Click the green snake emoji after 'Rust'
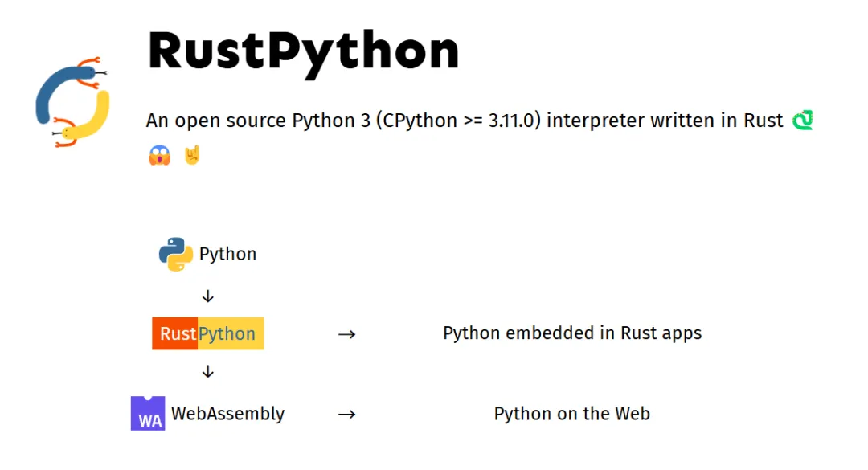The width and height of the screenshot is (868, 470). [x=802, y=121]
